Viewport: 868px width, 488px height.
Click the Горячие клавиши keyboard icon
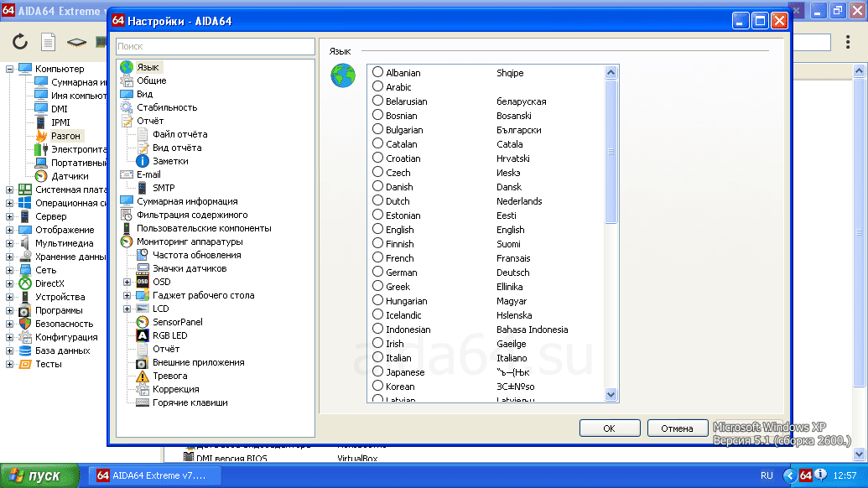[x=143, y=402]
